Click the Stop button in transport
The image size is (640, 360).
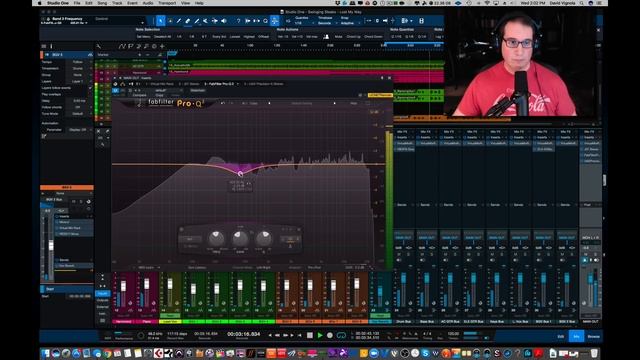coord(310,335)
